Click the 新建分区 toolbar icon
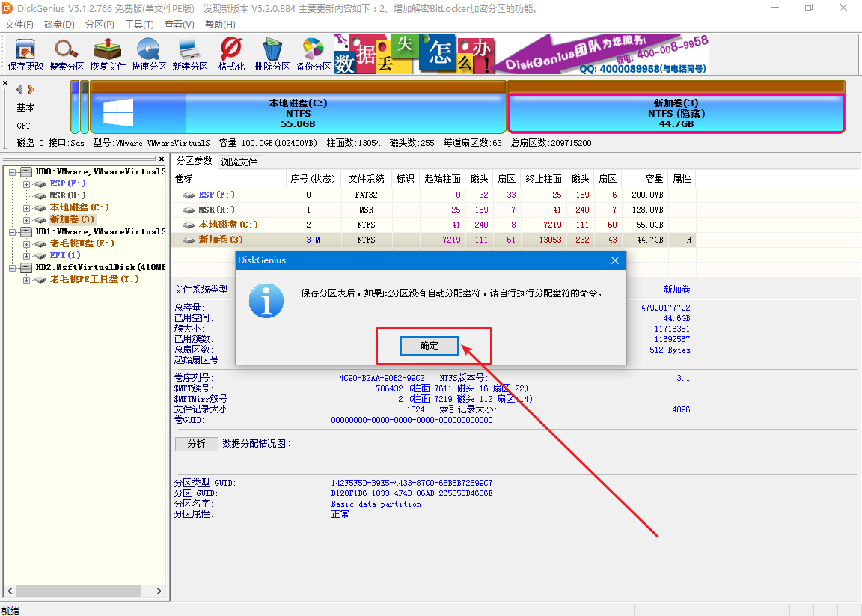The image size is (862, 616). [x=189, y=54]
